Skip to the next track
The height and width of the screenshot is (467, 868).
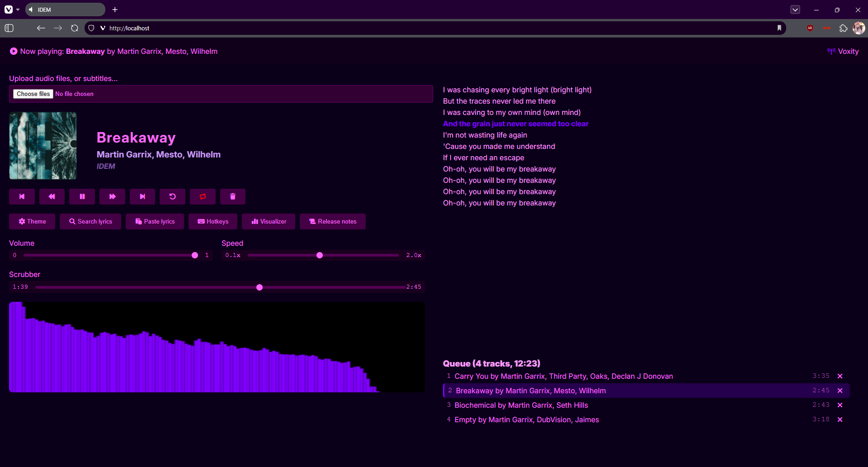click(x=142, y=196)
